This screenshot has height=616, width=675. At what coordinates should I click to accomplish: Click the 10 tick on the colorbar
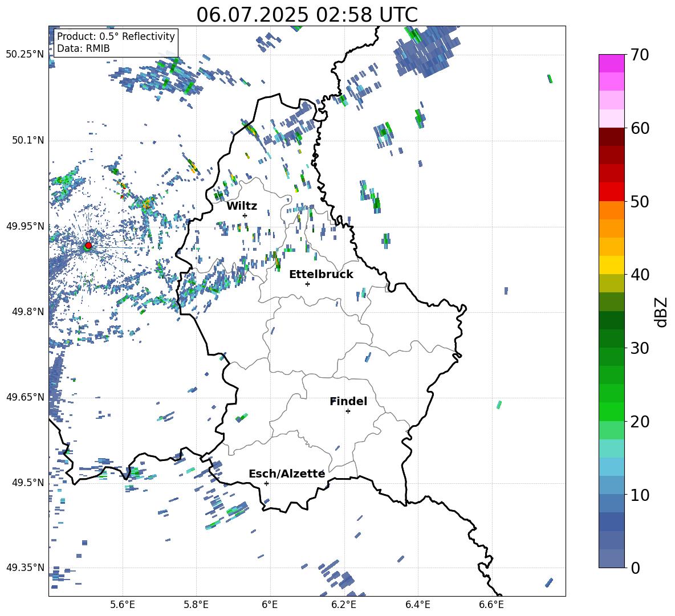tap(640, 495)
